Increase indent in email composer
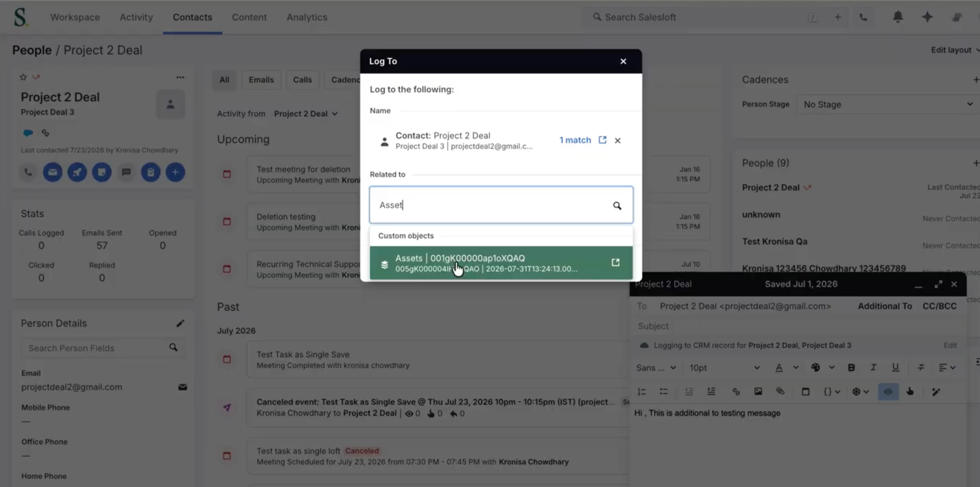Image resolution: width=980 pixels, height=487 pixels. coord(711,392)
